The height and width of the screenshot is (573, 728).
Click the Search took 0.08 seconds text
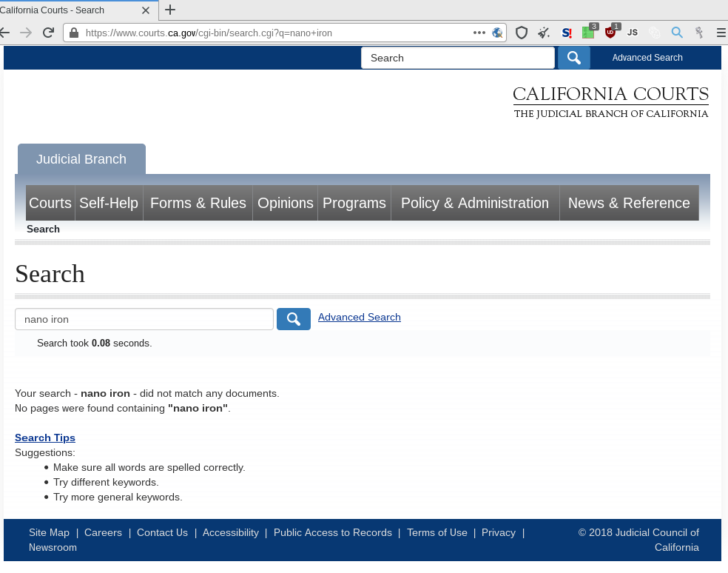coord(94,343)
